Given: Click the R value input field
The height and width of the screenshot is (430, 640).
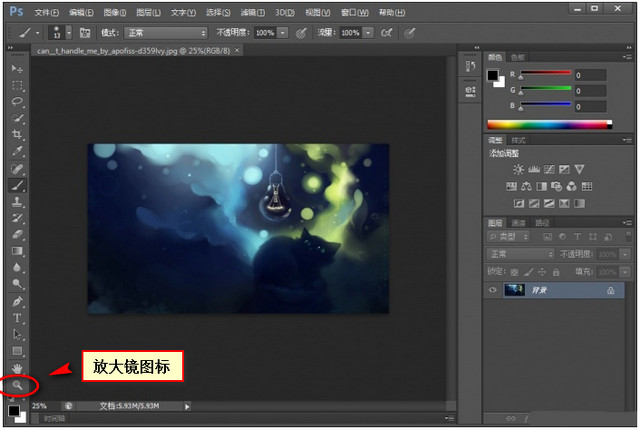Looking at the screenshot, I should [590, 75].
